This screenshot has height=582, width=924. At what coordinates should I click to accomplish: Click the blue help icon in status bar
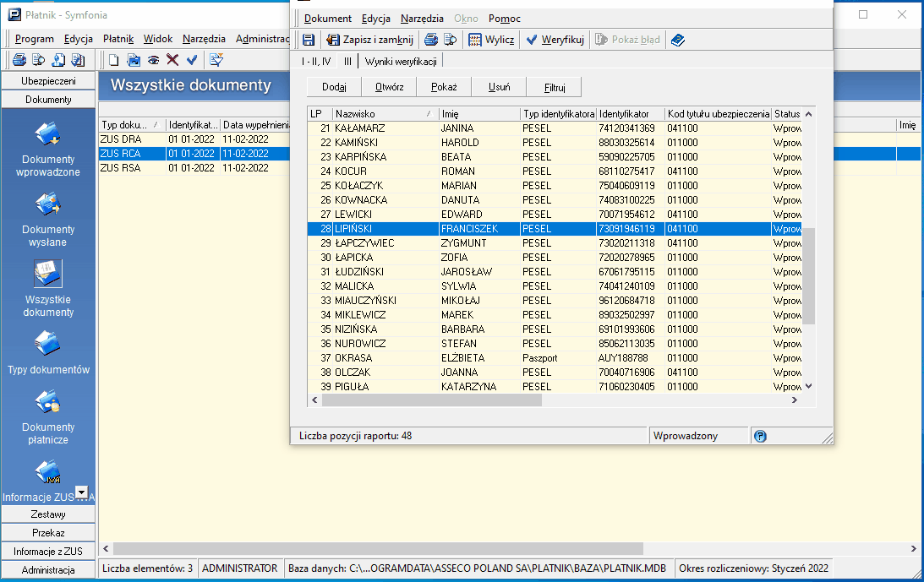760,436
